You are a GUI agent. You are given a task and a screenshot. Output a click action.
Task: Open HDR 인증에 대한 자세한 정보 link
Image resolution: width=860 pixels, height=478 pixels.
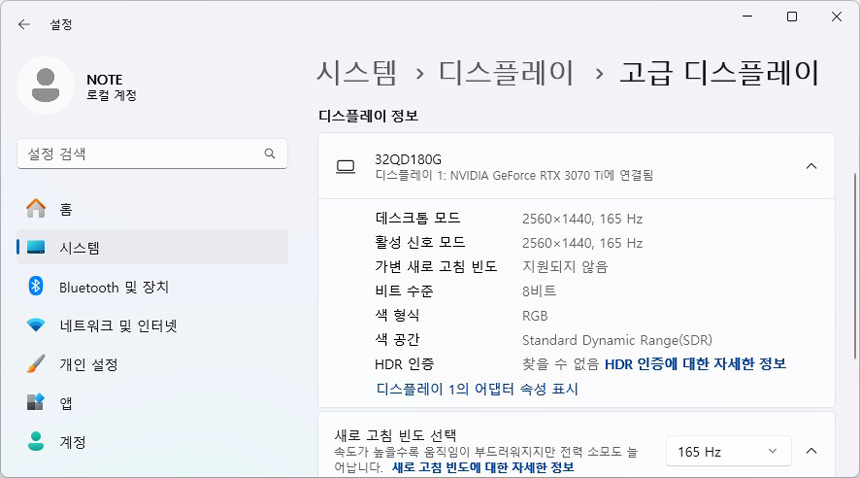[x=695, y=364]
